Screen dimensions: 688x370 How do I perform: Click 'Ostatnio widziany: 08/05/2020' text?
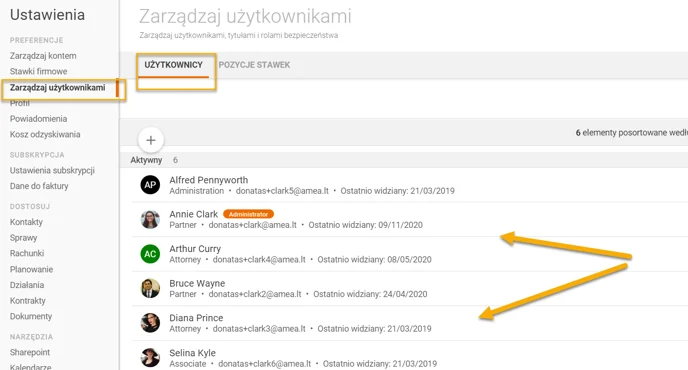point(374,260)
